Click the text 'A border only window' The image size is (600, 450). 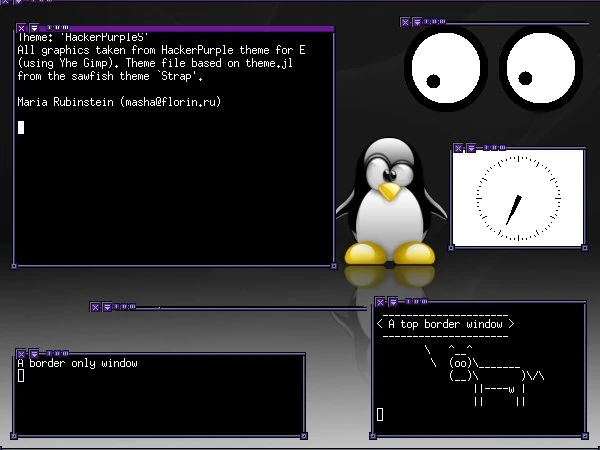pos(77,363)
